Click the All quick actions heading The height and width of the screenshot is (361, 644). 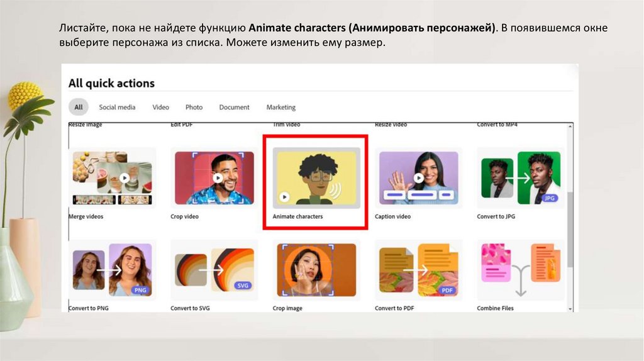[x=112, y=84]
